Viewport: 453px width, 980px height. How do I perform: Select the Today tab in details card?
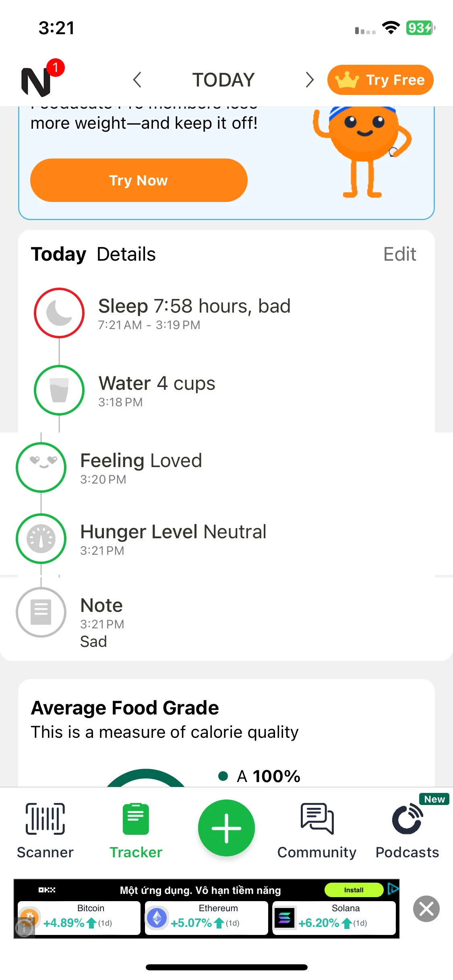click(59, 254)
